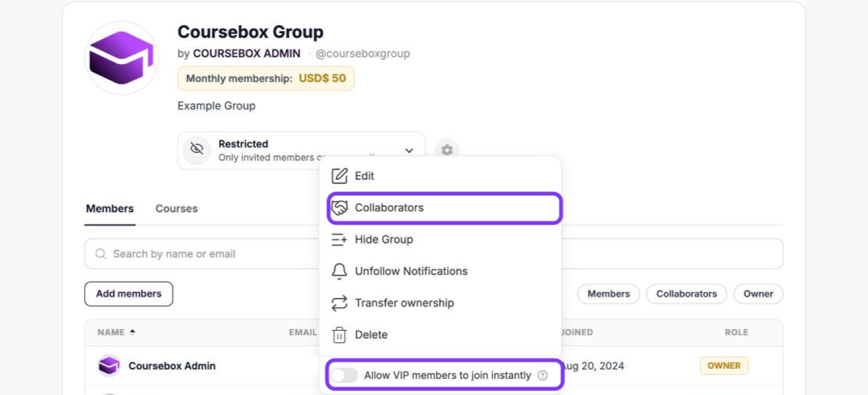The image size is (868, 395).
Task: Click the ROLE column header
Action: pyautogui.click(x=736, y=332)
